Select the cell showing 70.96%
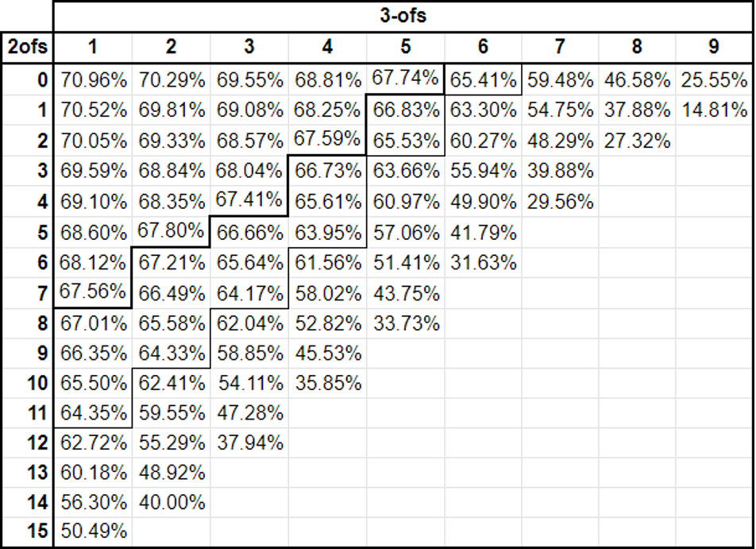This screenshot has width=756, height=549. (x=93, y=79)
